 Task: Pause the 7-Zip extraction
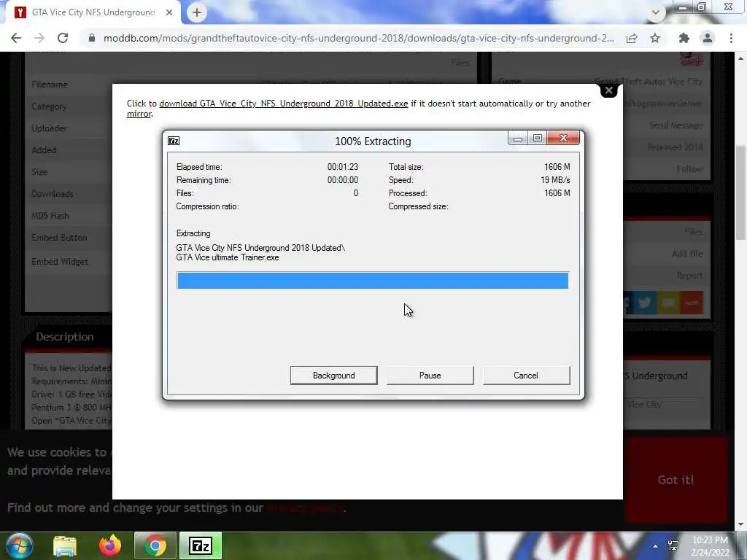click(x=430, y=376)
